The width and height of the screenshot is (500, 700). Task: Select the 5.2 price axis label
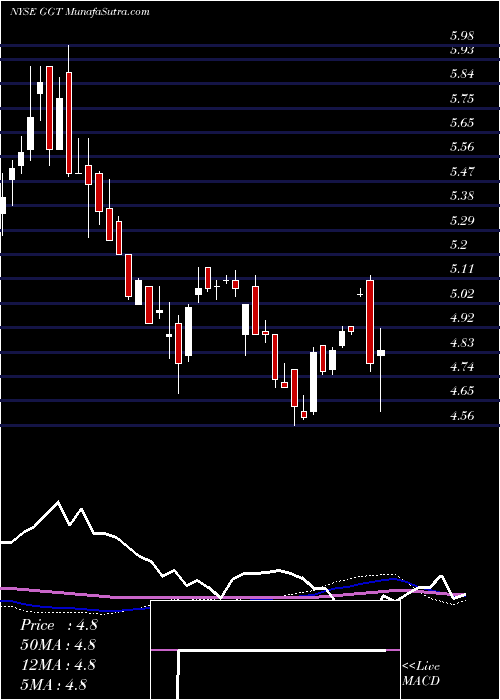458,245
